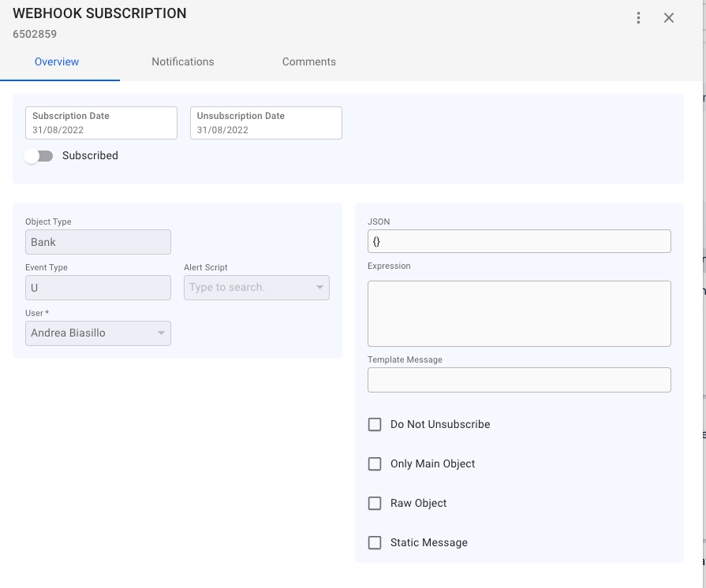Click the Event Type field
The image size is (706, 588).
[x=98, y=288]
